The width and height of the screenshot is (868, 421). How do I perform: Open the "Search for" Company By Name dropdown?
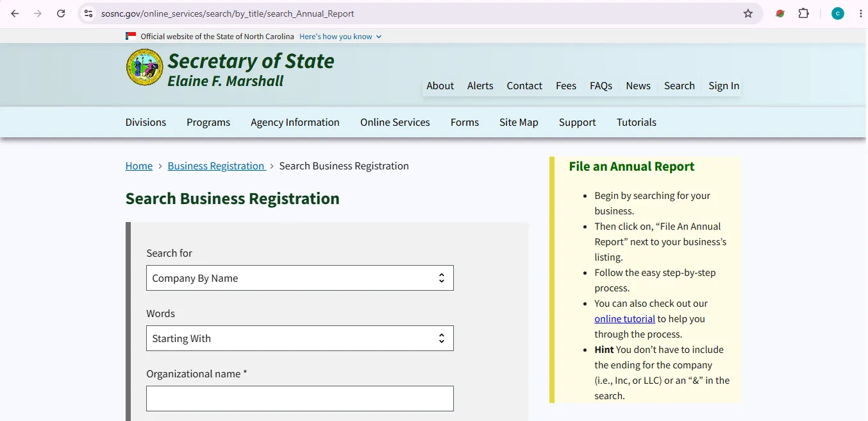tap(300, 278)
